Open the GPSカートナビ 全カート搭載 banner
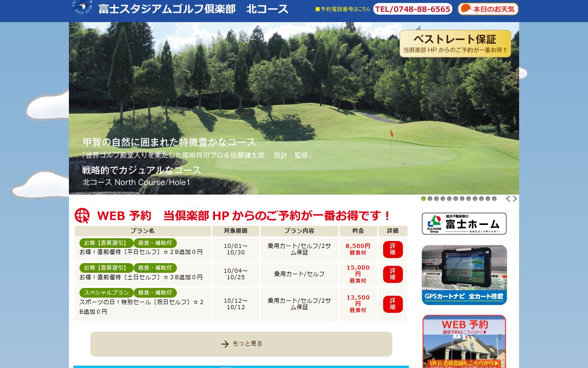This screenshot has height=368, width=588. 464,275
